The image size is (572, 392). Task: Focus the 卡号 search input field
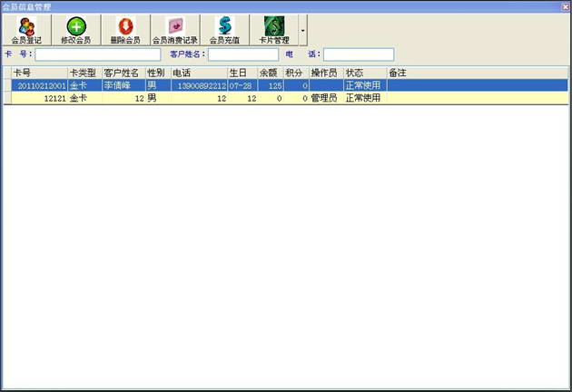coord(98,54)
